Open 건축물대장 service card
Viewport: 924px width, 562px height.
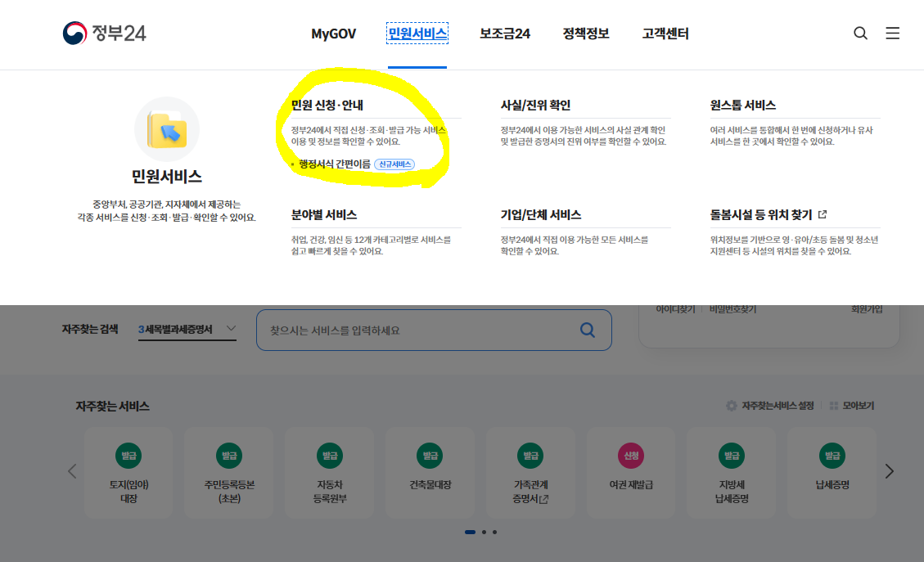(x=430, y=473)
